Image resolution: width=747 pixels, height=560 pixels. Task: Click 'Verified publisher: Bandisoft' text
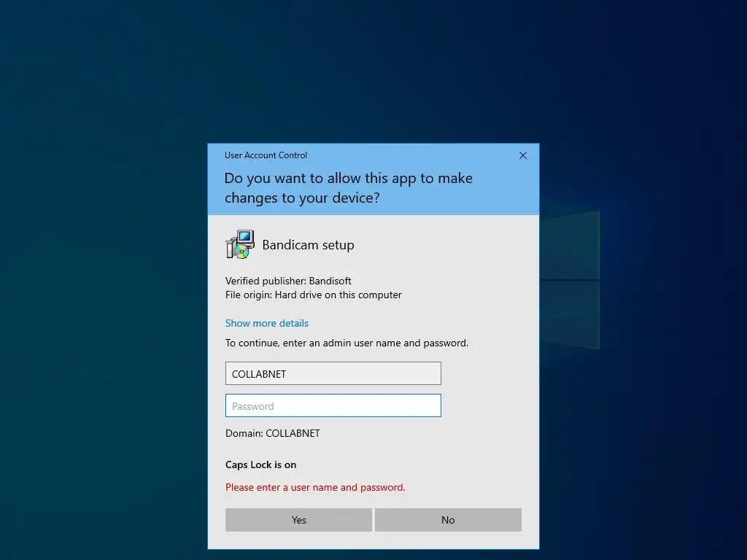pos(288,281)
